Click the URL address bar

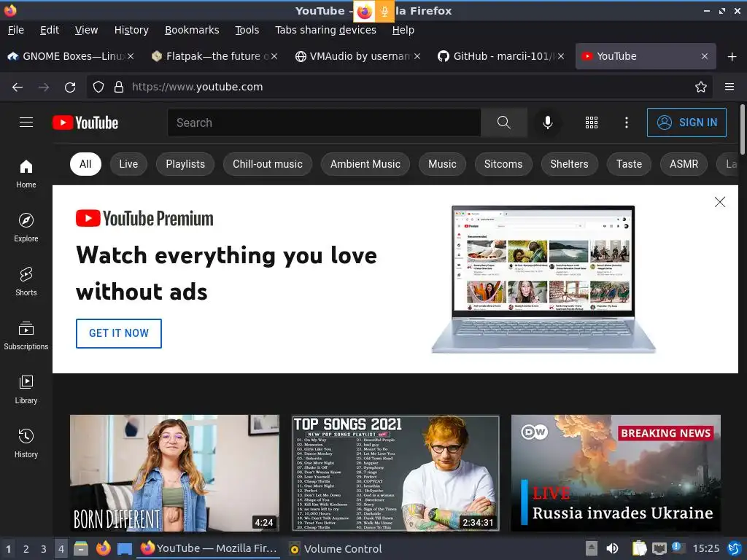(x=399, y=87)
